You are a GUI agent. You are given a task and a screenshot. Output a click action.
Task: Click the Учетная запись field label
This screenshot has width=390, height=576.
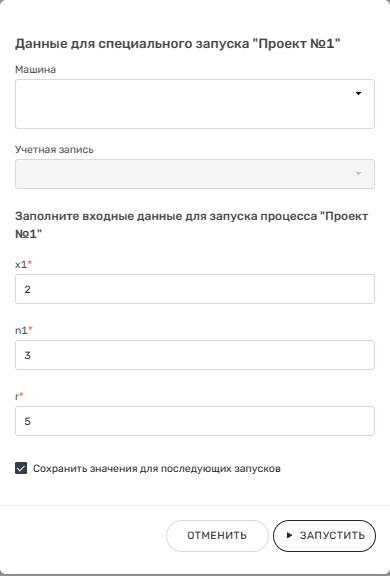tap(54, 150)
